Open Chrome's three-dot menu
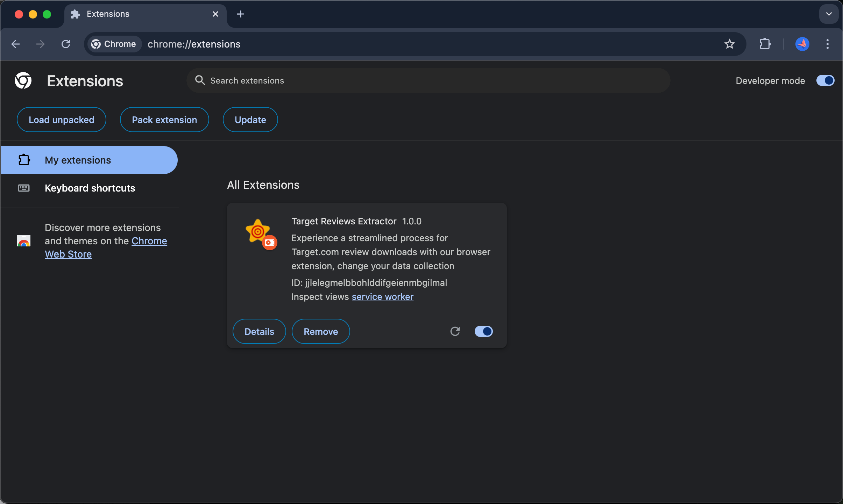The image size is (843, 504). coord(827,44)
